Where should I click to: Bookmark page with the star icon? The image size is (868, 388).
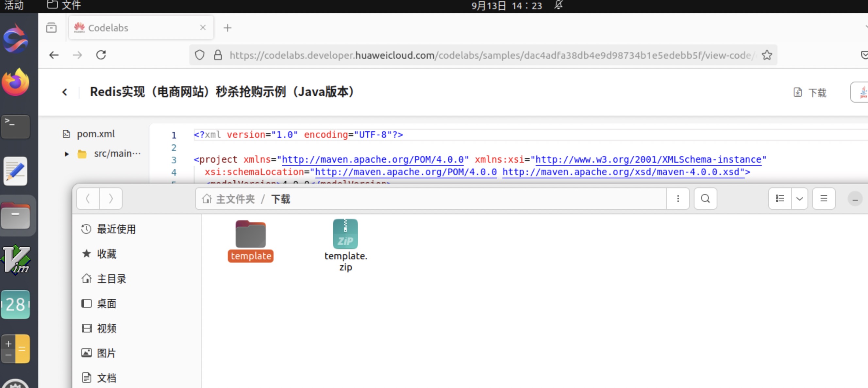(767, 55)
